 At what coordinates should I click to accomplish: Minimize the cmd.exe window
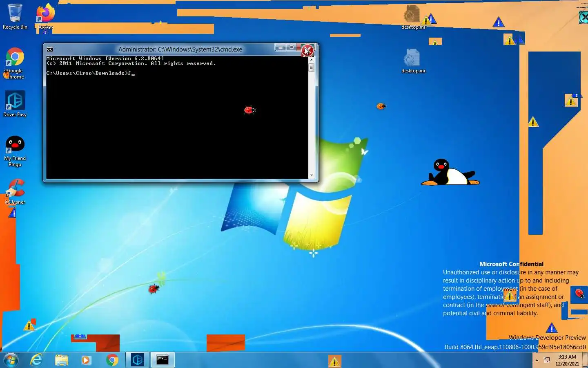[x=280, y=48]
